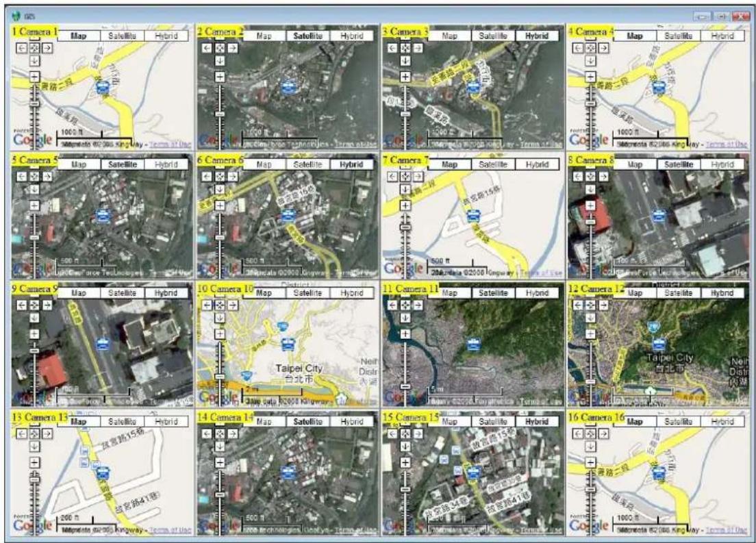Click Google logo in Camera 16 map
Image resolution: width=756 pixels, height=543 pixels.
588,525
